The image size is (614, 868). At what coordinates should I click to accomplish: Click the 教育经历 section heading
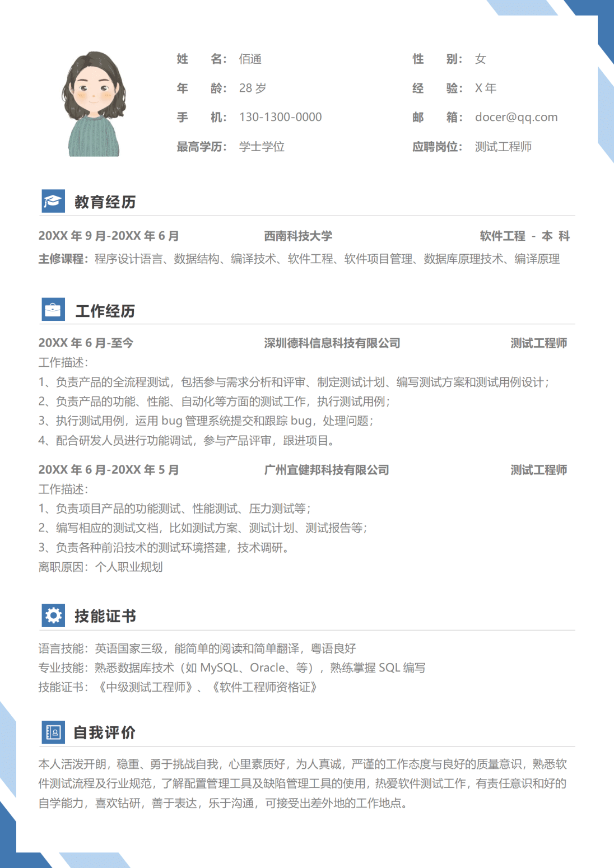[105, 202]
